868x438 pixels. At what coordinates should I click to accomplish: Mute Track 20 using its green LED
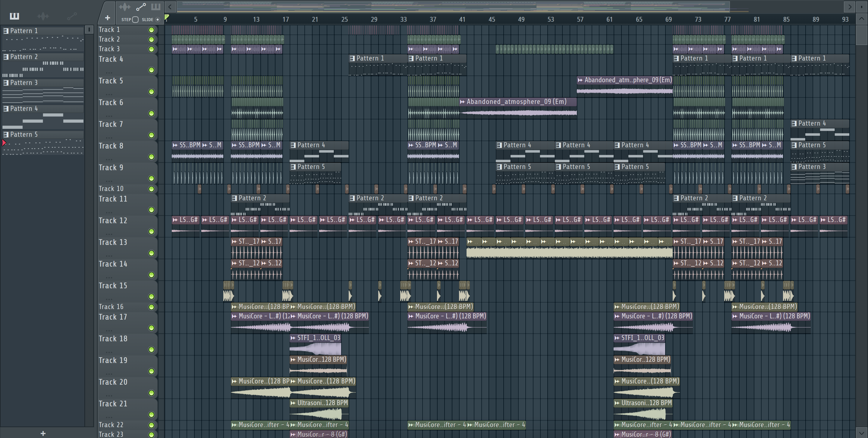pos(152,393)
